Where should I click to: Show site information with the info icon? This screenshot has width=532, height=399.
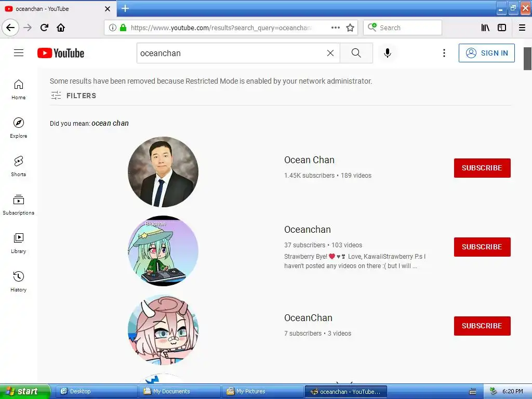click(x=113, y=28)
